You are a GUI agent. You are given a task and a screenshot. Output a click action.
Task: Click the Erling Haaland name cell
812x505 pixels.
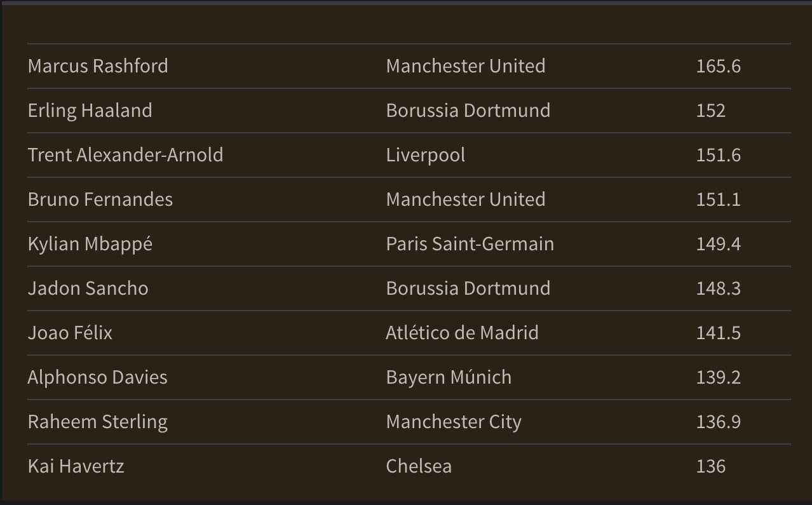click(90, 111)
